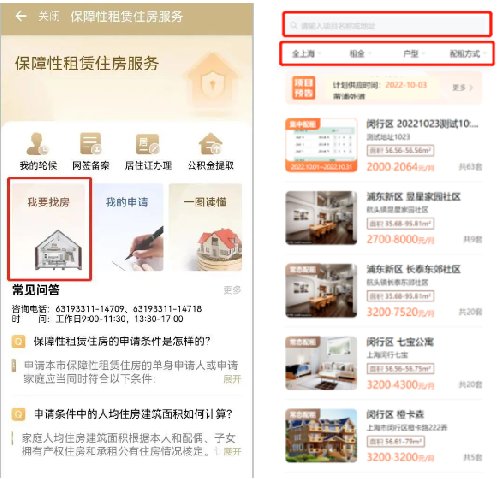Open the 配租方式 filter dropdown
500x479 pixels.
(467, 54)
